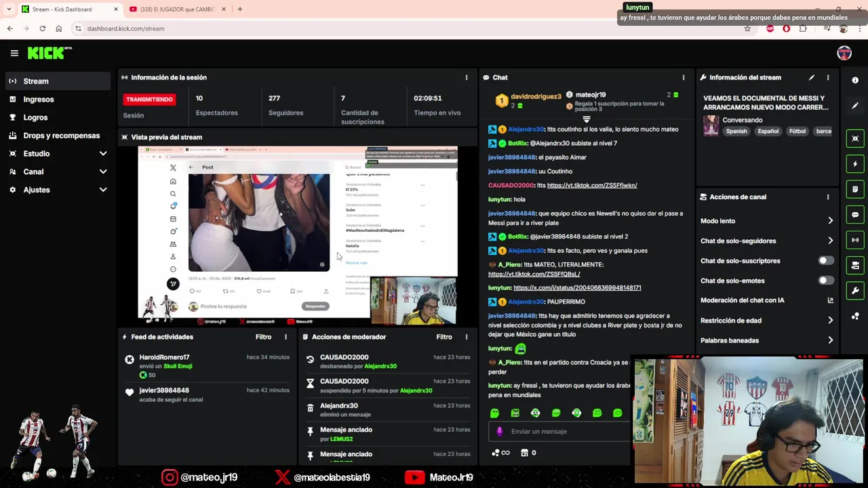Viewport: 868px width, 488px height.
Task: Click the browser address bar
Action: tap(407, 28)
